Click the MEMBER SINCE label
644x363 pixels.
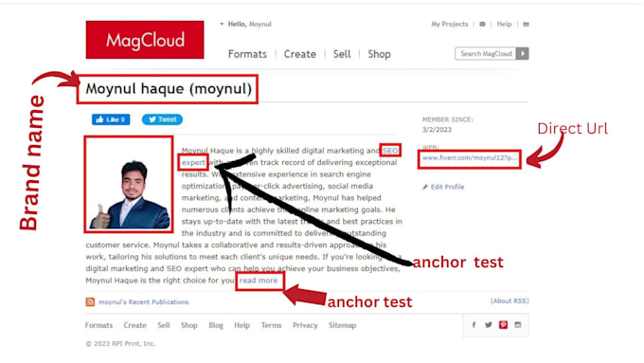[x=448, y=119]
